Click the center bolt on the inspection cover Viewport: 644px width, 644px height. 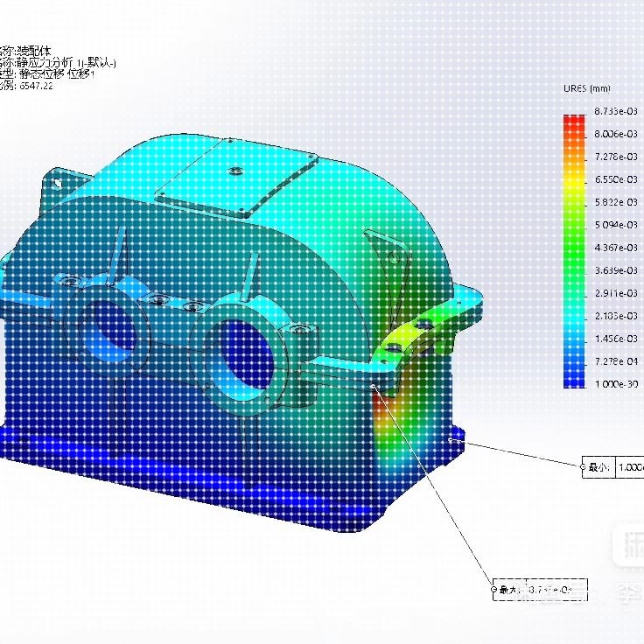click(235, 170)
